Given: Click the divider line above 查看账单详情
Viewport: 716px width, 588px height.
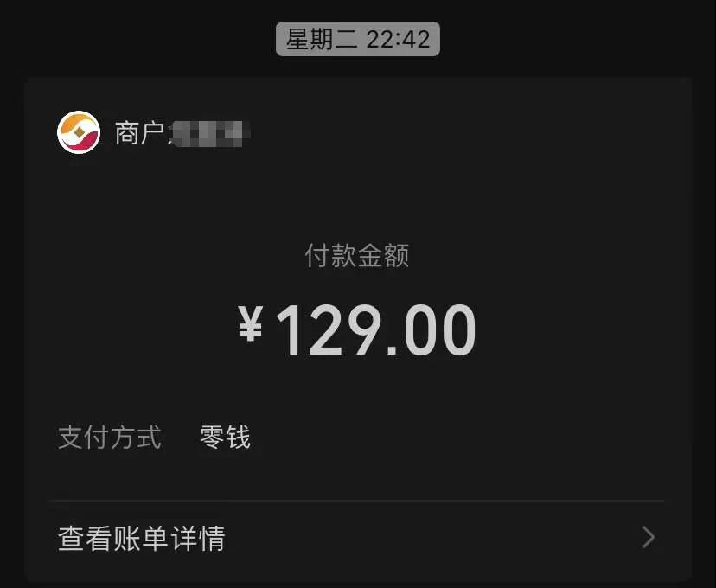Looking at the screenshot, I should click(x=357, y=501).
